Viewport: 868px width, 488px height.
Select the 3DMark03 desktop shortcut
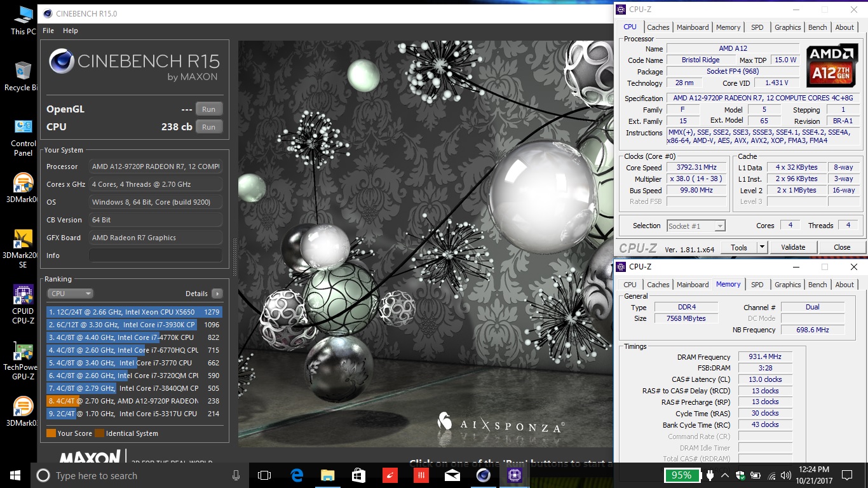point(23,412)
